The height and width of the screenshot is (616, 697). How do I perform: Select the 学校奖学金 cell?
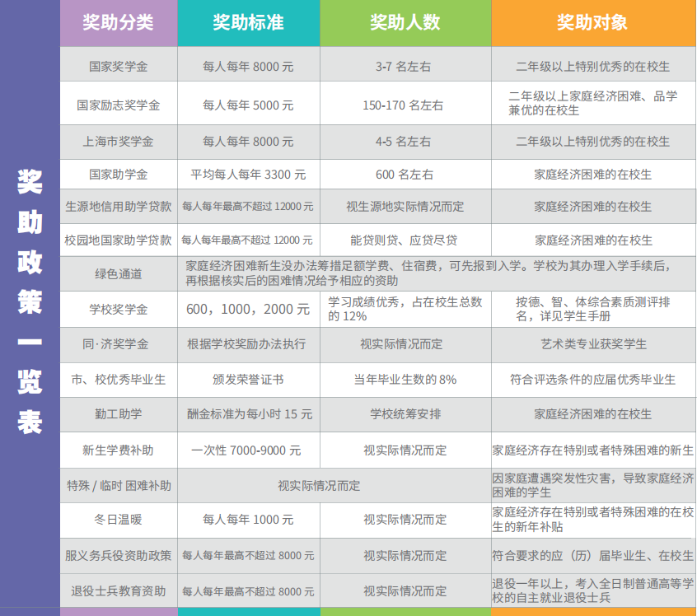(x=119, y=310)
